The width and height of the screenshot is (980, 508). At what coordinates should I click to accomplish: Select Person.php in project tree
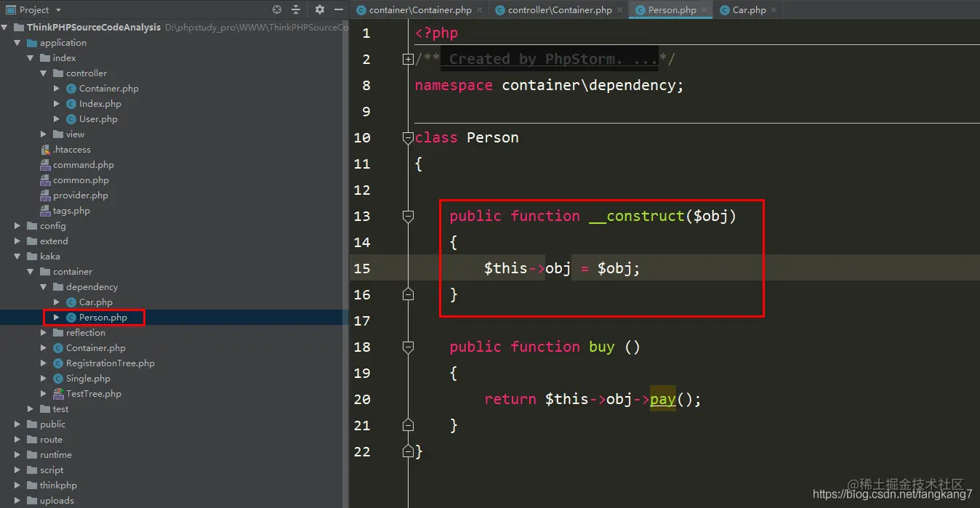[x=103, y=318]
